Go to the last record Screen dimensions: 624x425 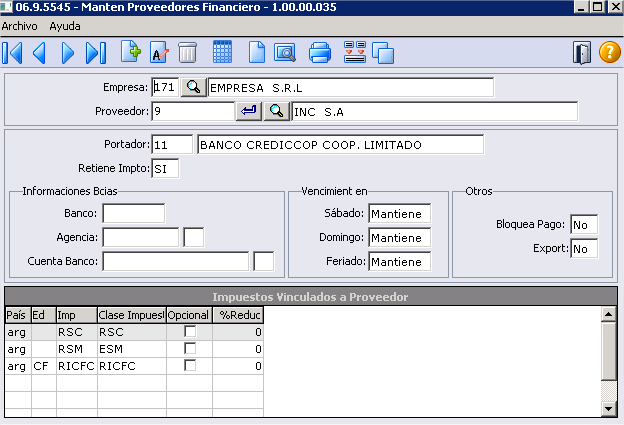point(96,53)
